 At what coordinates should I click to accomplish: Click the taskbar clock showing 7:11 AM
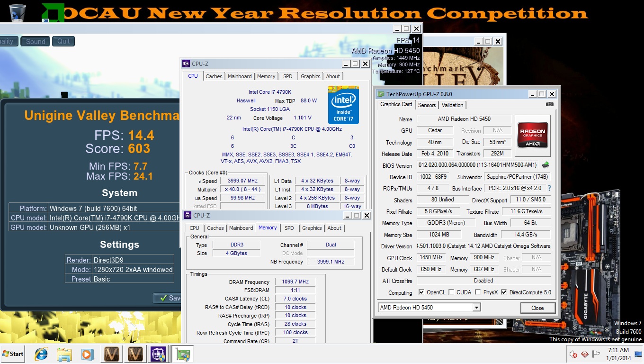(619, 354)
